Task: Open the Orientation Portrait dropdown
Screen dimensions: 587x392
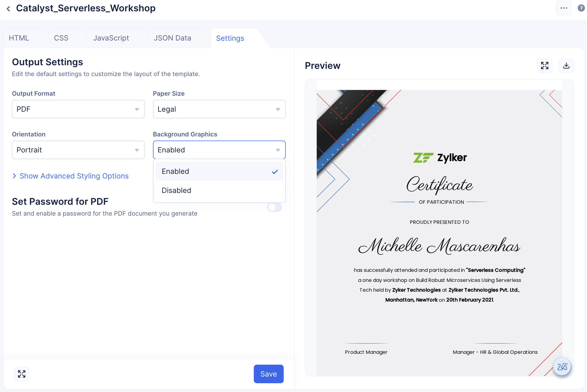Action: point(78,150)
